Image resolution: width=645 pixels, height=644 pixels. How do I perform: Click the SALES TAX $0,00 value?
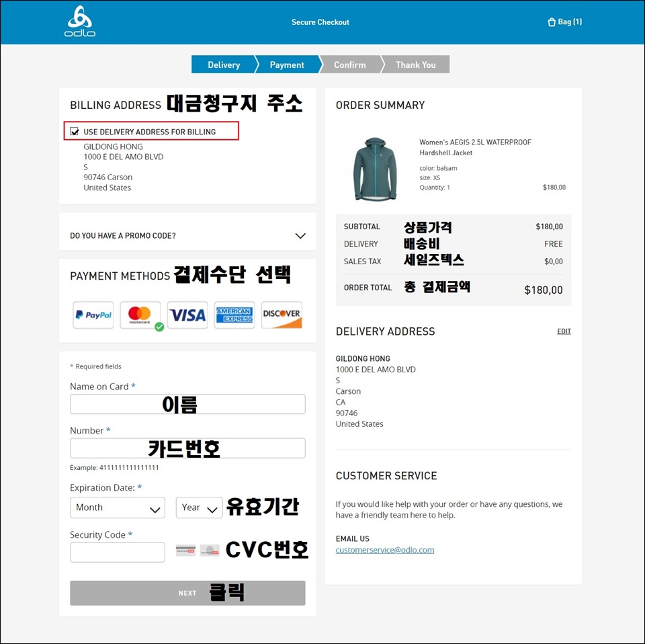tap(553, 261)
